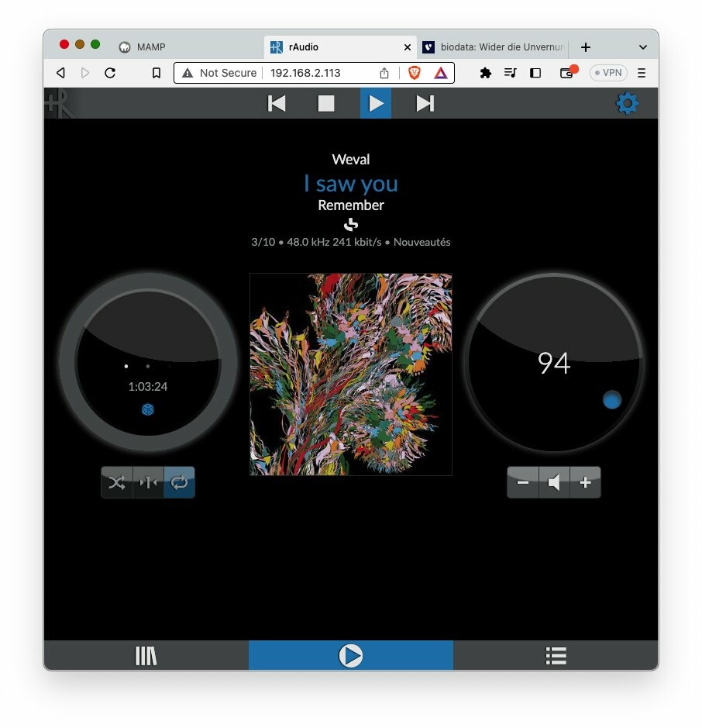Screen dimensions: 702x728
Task: Open rAudio settings gear
Action: point(626,103)
